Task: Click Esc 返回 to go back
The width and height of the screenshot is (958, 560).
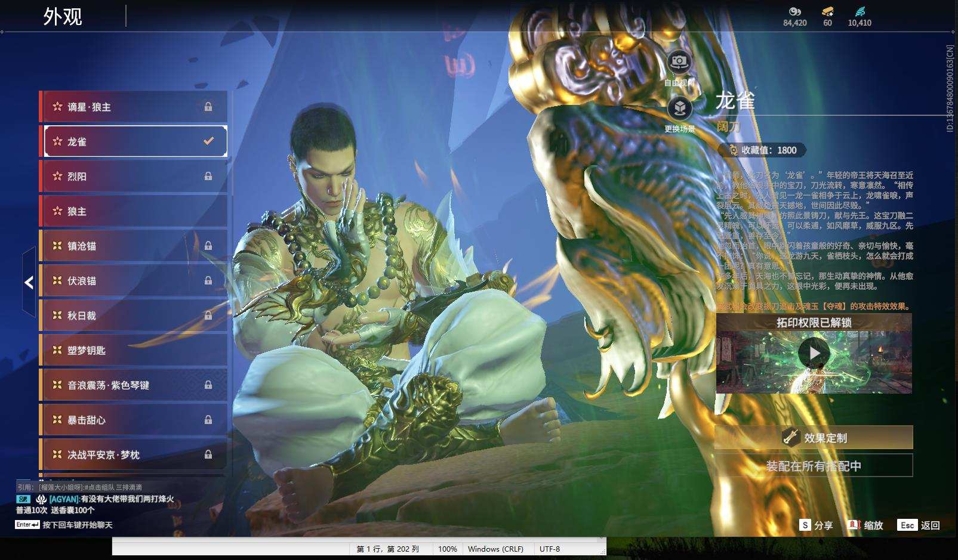Action: tap(920, 525)
